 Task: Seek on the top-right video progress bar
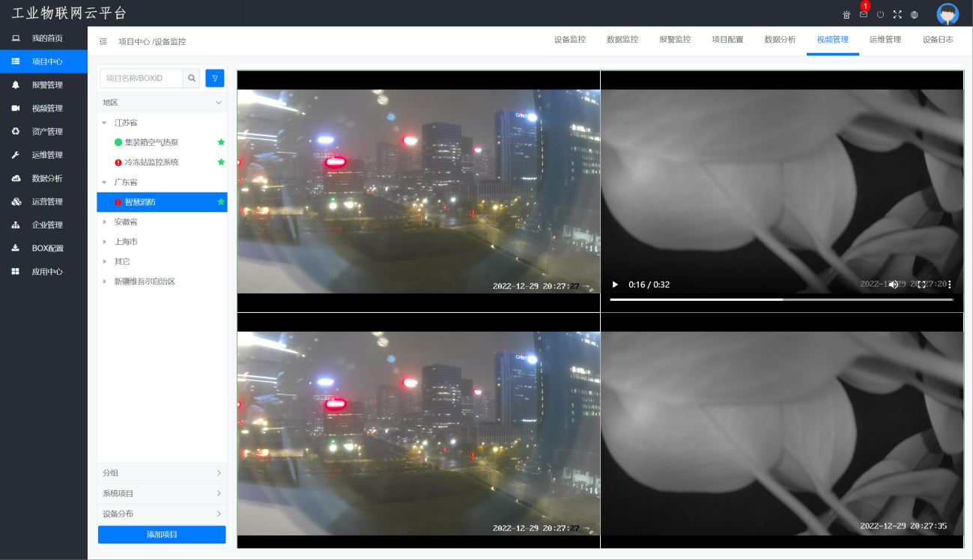click(782, 299)
